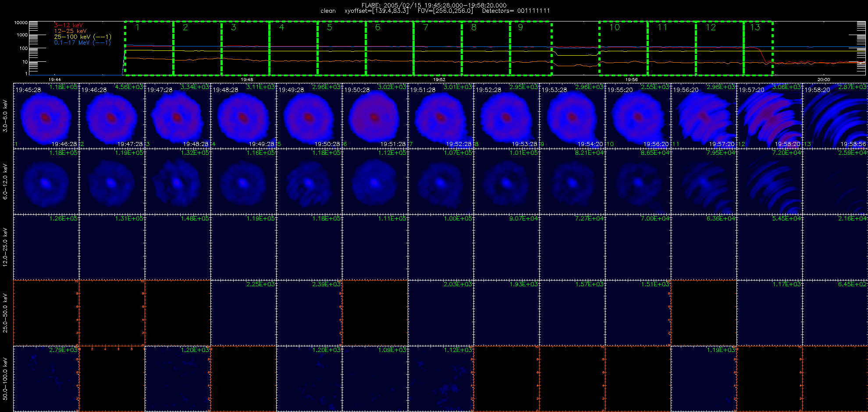Open the 6.0-12.0 keV image labeled 1.32E+05
The height and width of the screenshot is (412, 868).
tap(178, 181)
